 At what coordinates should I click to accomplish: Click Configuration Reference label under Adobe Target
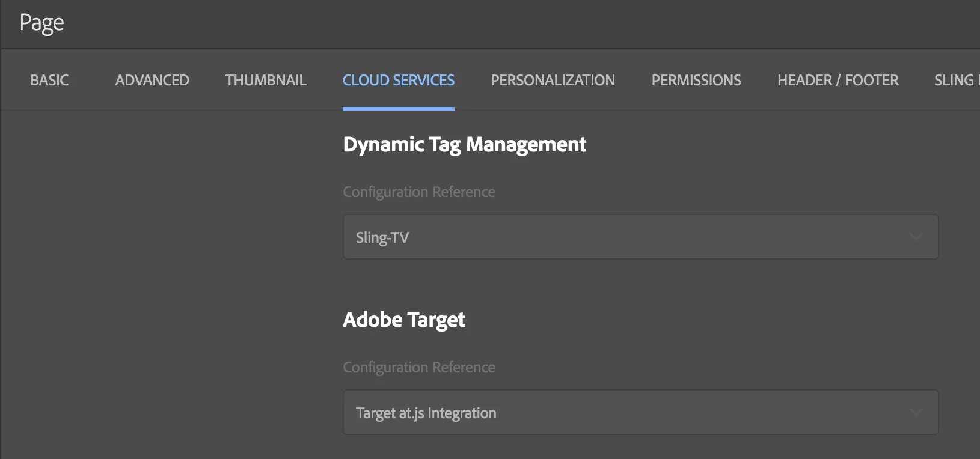pos(419,367)
